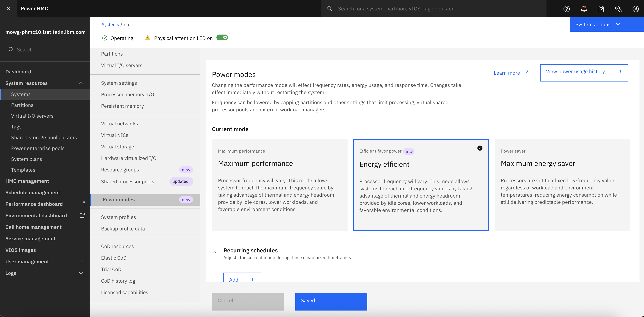Go to Schedule management in sidebar

click(33, 193)
